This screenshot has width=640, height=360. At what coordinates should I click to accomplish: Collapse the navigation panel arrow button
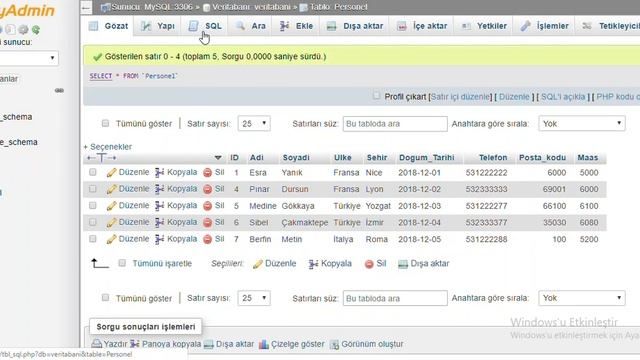[x=86, y=7]
